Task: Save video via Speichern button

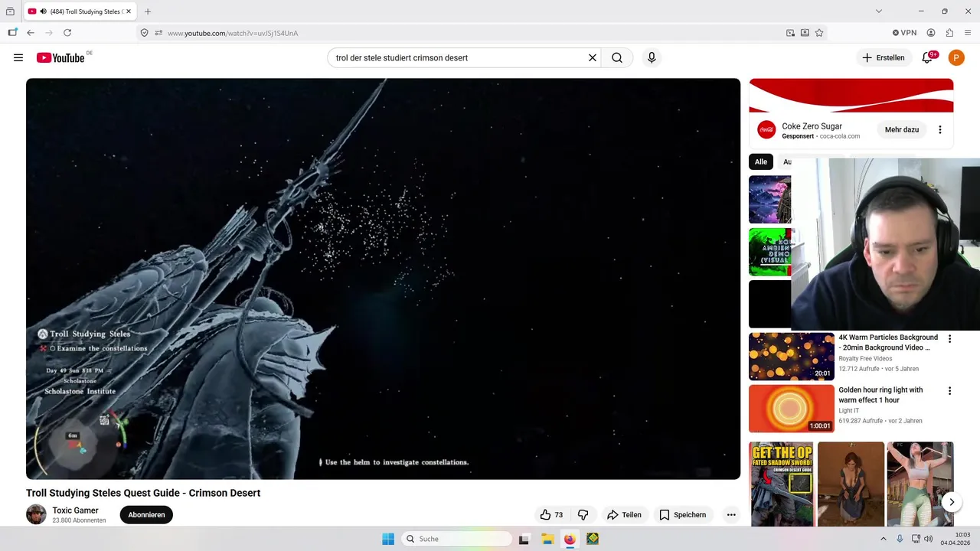Action: [683, 515]
